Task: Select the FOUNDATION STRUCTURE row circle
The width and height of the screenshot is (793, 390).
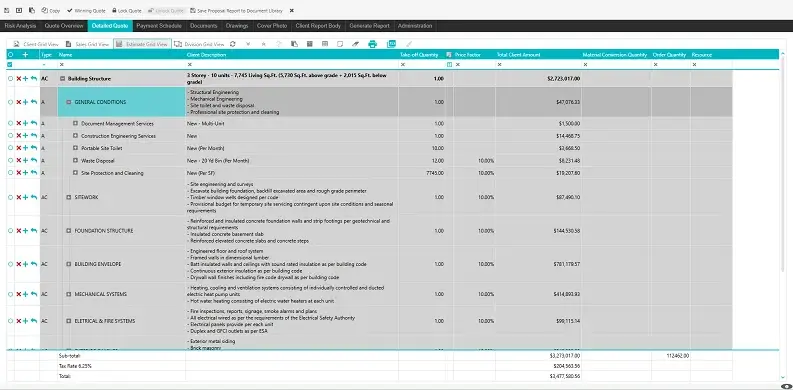Action: (x=10, y=231)
